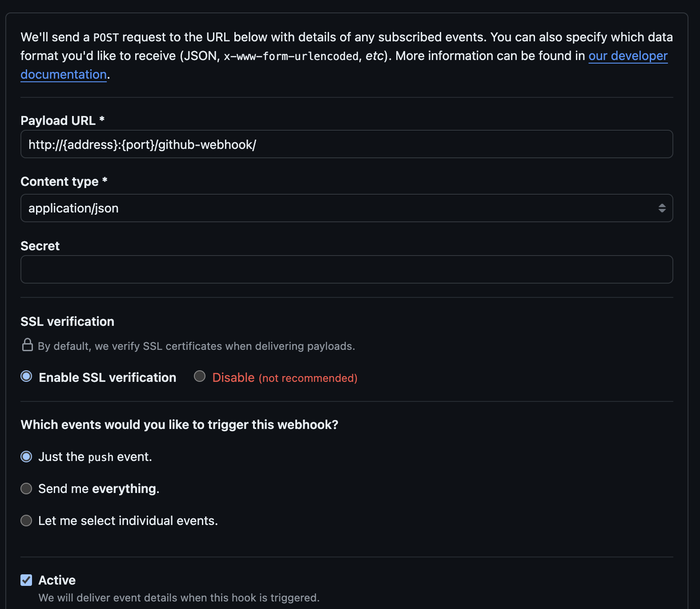Open our developer documentation link
Image resolution: width=700 pixels, height=609 pixels.
point(628,56)
